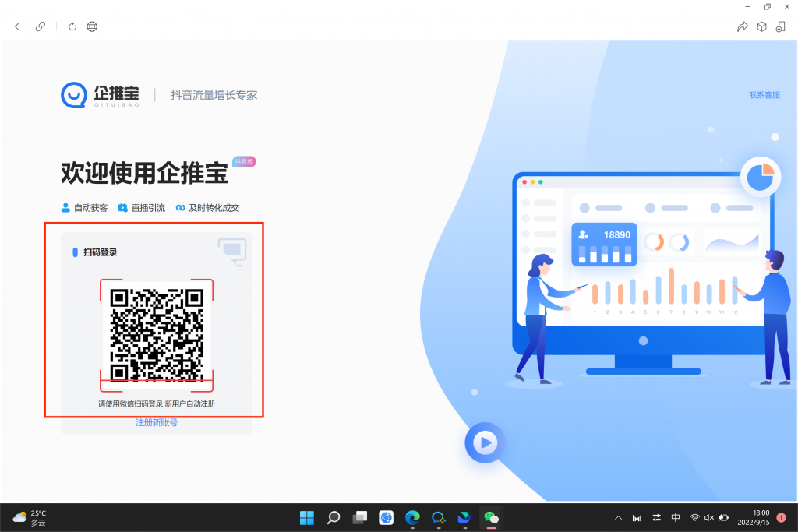This screenshot has width=798, height=532.
Task: Open Windows taskbar search
Action: (x=334, y=518)
